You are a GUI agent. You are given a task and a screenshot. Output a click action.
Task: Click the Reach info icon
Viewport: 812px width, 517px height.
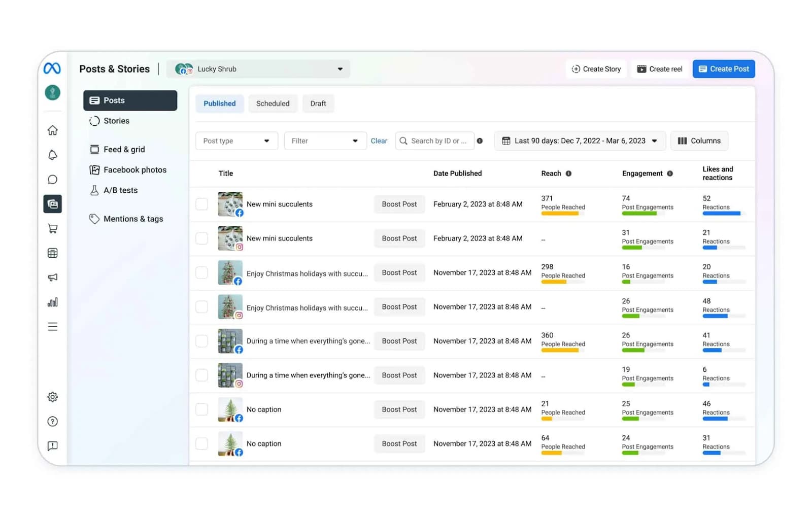(568, 174)
